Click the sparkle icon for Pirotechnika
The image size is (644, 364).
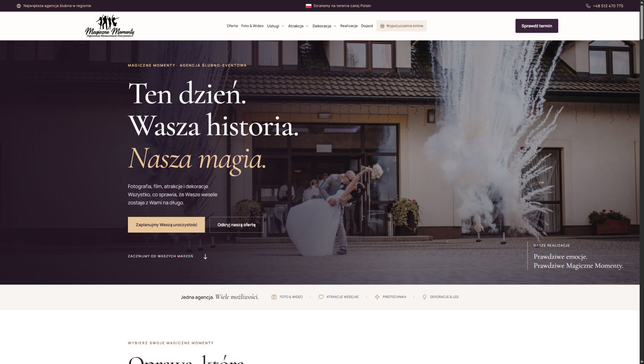click(377, 297)
